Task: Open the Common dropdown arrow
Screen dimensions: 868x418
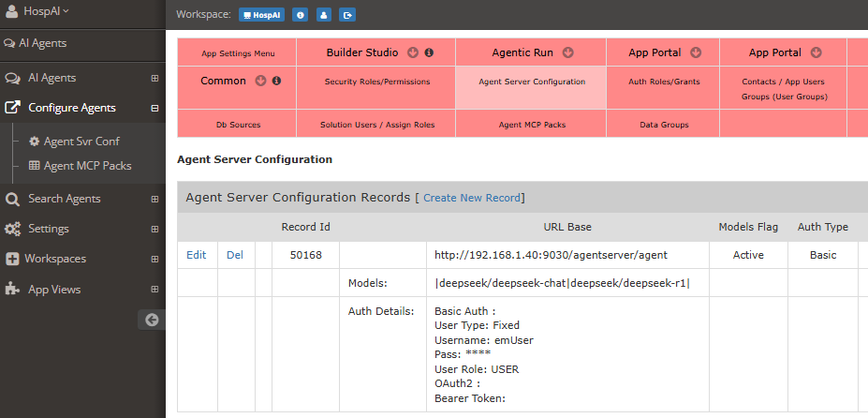Action: 260,81
